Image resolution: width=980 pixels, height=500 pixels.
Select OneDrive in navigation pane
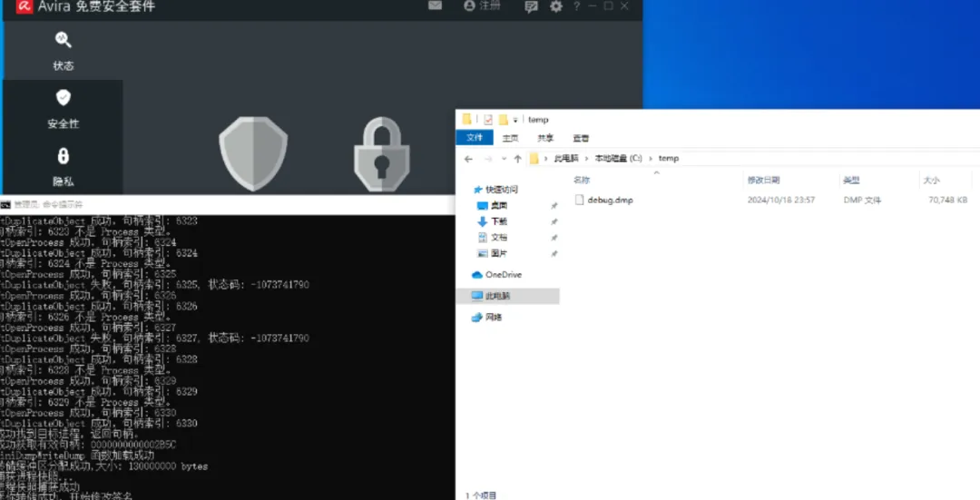(503, 275)
